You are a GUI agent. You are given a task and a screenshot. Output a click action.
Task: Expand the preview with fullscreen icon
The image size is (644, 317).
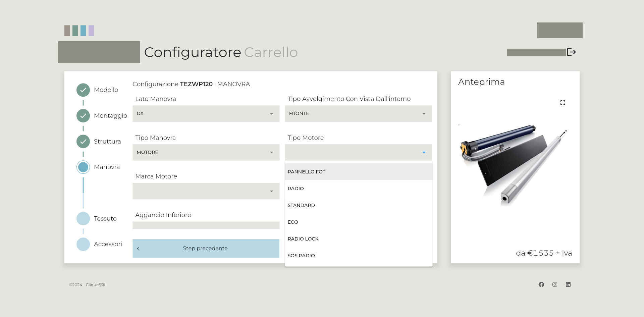[562, 103]
